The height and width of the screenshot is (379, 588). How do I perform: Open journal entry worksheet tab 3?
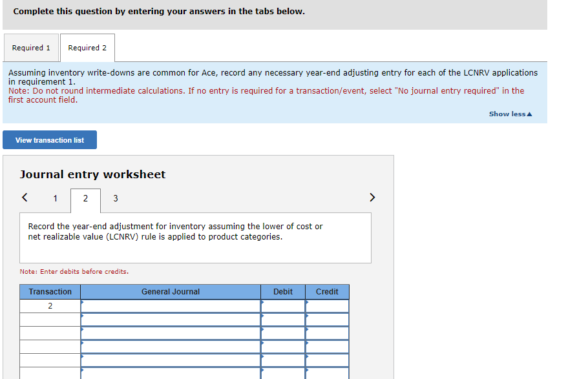116,198
